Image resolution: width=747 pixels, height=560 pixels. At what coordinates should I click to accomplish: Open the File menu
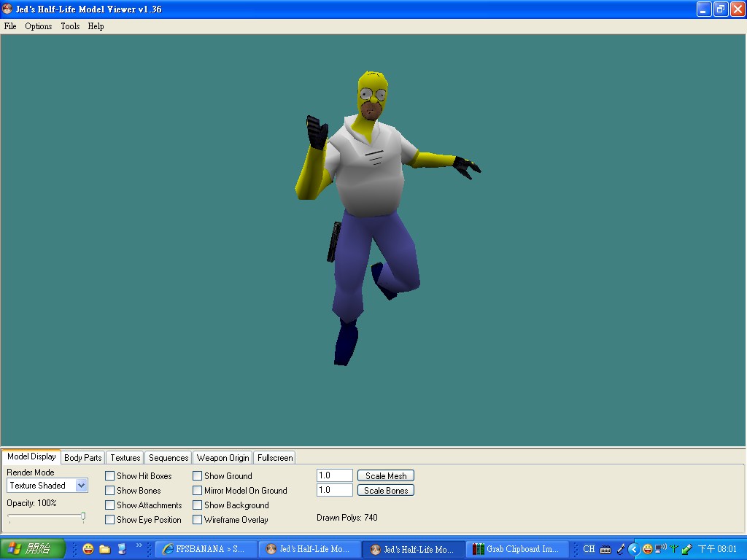tap(10, 26)
